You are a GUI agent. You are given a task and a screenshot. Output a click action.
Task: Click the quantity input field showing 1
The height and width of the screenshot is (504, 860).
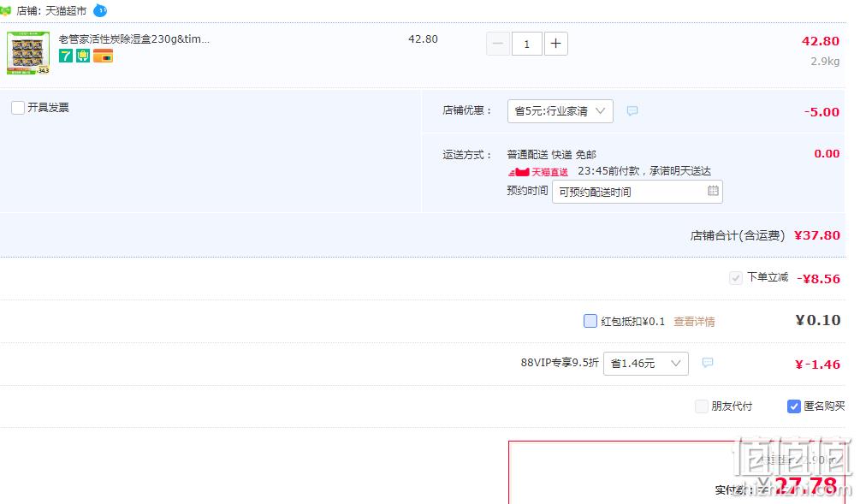coord(526,44)
